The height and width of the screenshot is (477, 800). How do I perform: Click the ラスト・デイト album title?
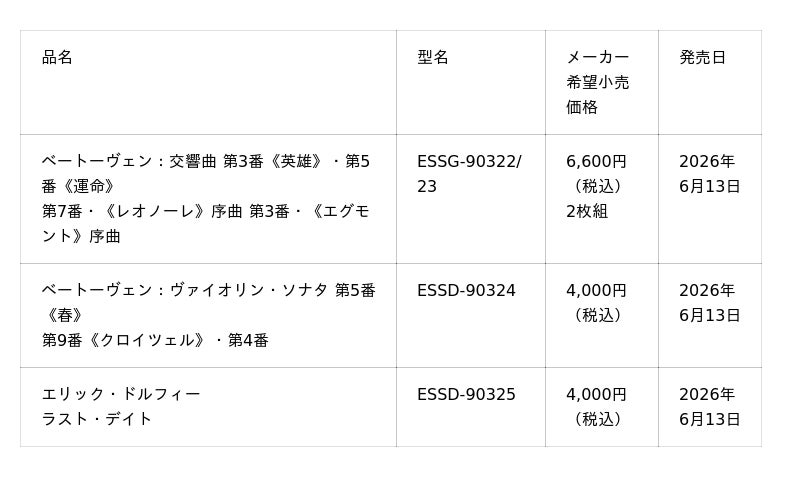pos(97,420)
